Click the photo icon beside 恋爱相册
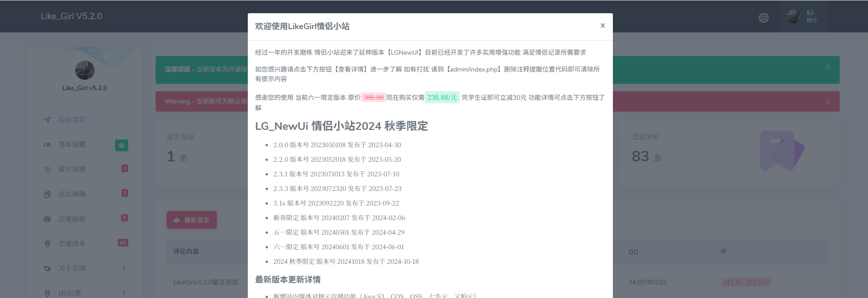 [47, 219]
